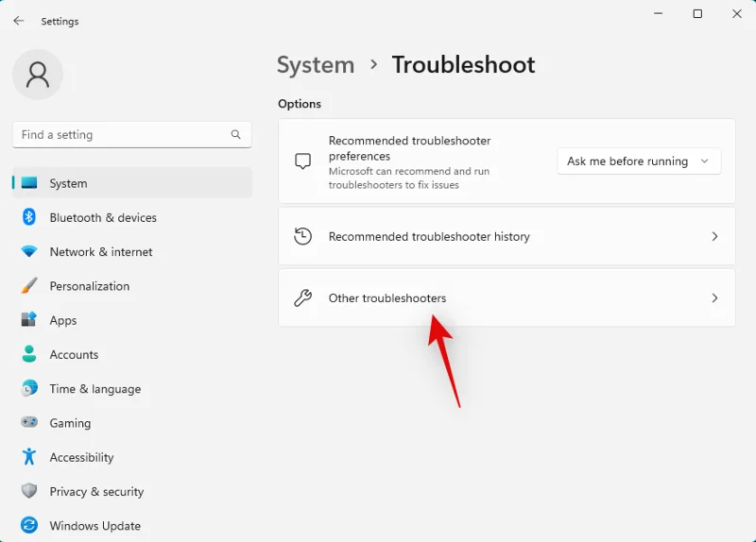Go back using the back arrow
The width and height of the screenshot is (756, 542).
click(x=19, y=21)
